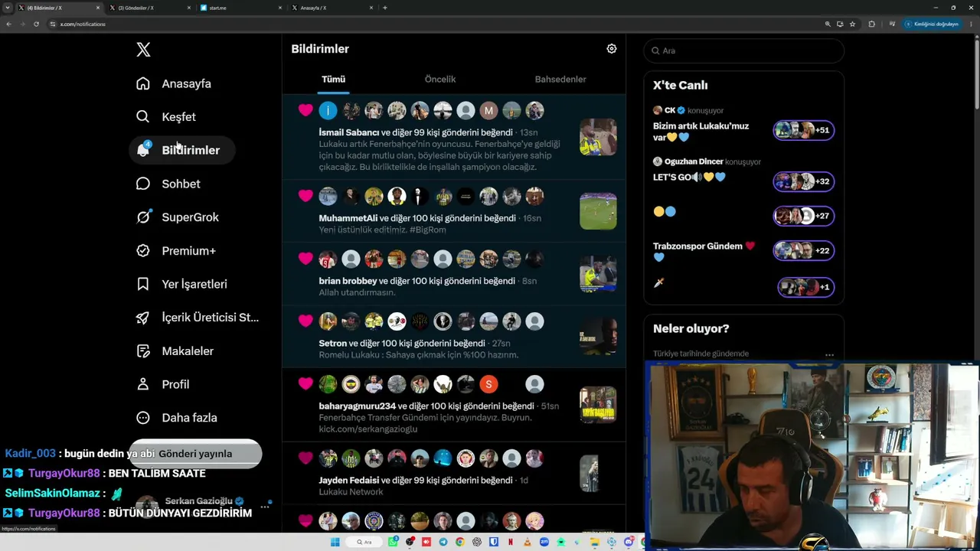Open Sohbet chat bubble icon
The width and height of the screenshot is (980, 551).
[142, 184]
